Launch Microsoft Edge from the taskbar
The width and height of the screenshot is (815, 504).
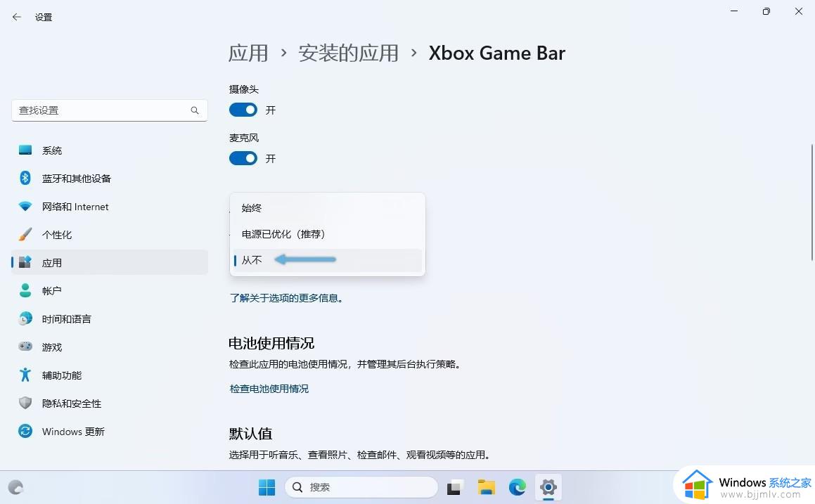point(517,487)
